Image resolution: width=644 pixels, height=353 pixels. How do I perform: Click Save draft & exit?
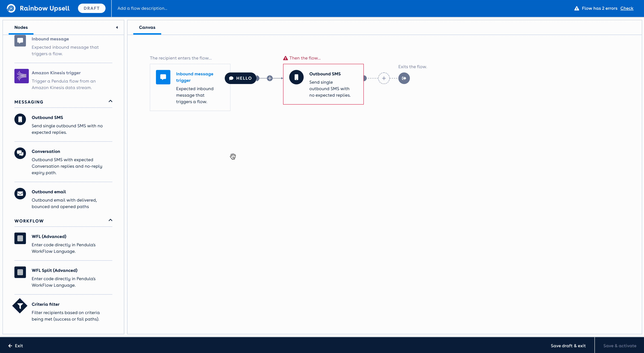(x=568, y=345)
